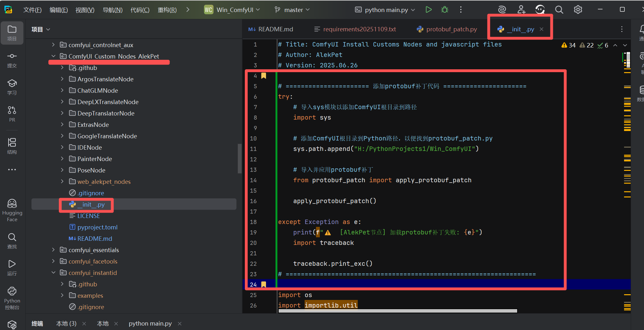Click the bookmark icon on line 24
The width and height of the screenshot is (644, 330).
point(263,284)
